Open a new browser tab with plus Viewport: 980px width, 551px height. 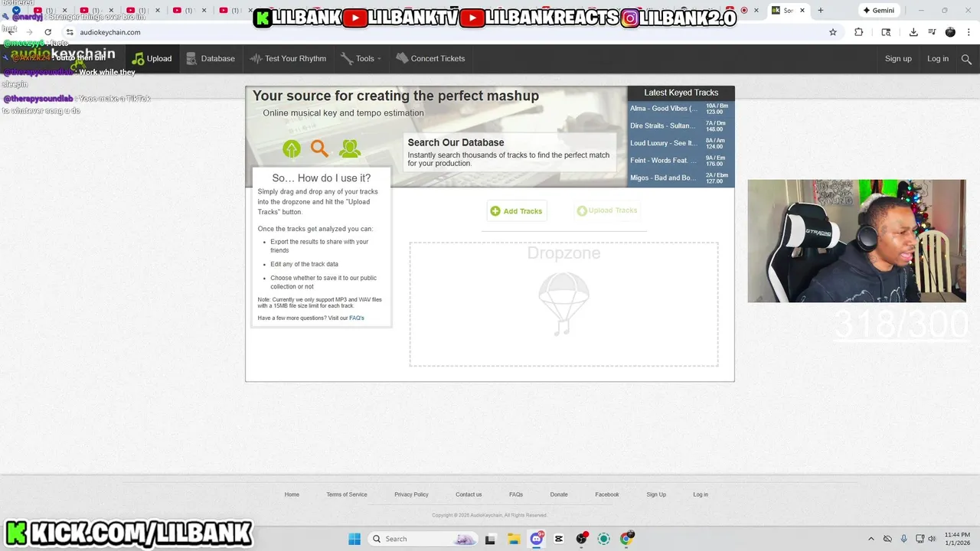(820, 11)
